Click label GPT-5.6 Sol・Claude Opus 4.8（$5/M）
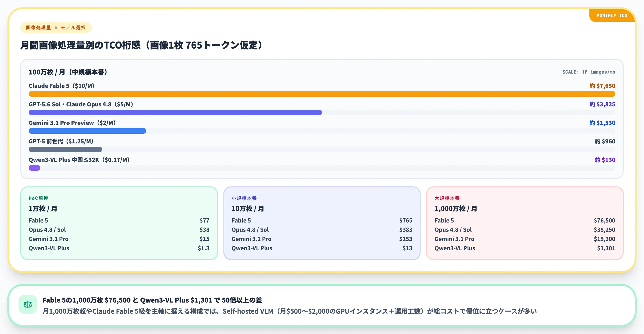Viewport: 644px width, 334px height. point(81,104)
